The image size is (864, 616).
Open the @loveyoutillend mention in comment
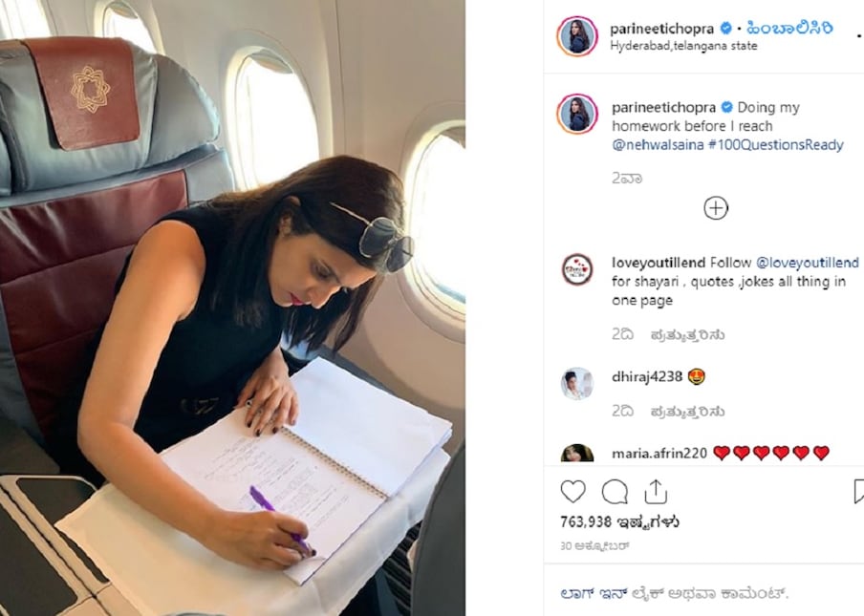tap(808, 264)
